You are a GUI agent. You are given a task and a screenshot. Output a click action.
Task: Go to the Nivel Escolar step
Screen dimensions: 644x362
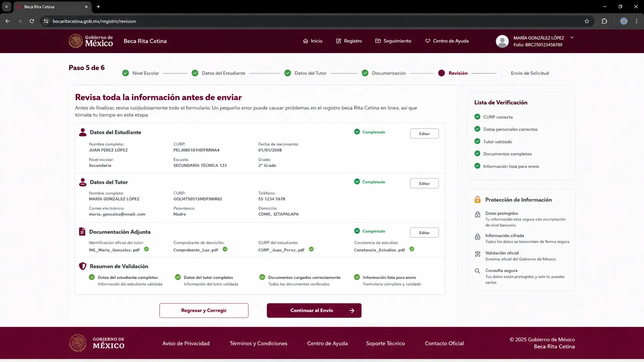141,73
